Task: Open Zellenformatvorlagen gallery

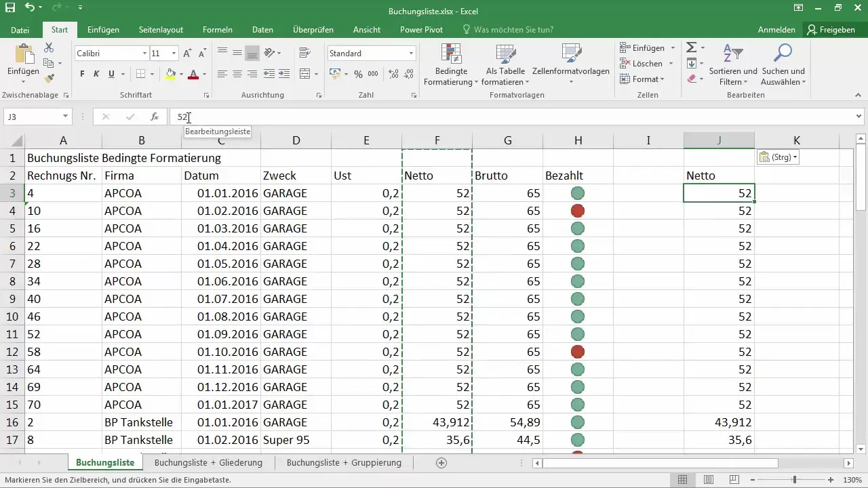Action: tap(571, 64)
